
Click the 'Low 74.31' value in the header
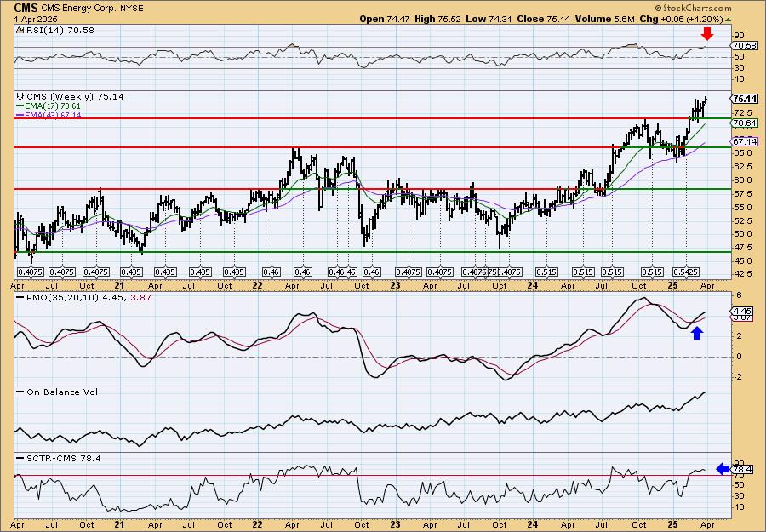click(489, 19)
